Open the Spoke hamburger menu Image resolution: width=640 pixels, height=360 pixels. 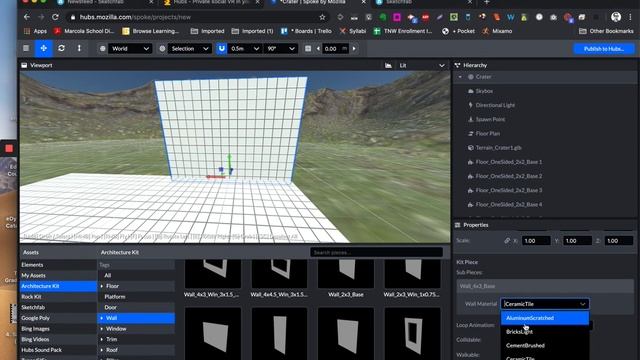point(26,49)
